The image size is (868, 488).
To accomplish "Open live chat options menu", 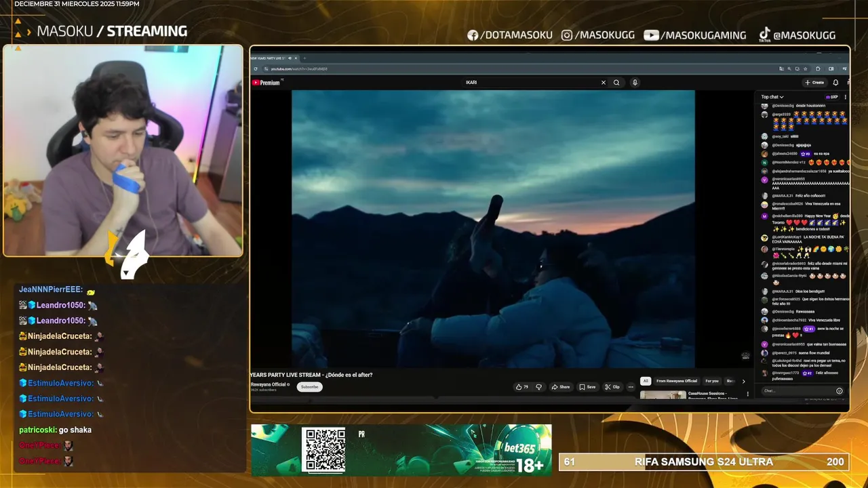I will pyautogui.click(x=845, y=97).
